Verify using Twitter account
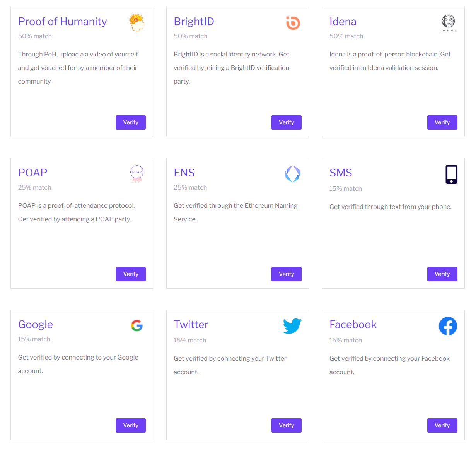This screenshot has width=476, height=452. (x=286, y=425)
